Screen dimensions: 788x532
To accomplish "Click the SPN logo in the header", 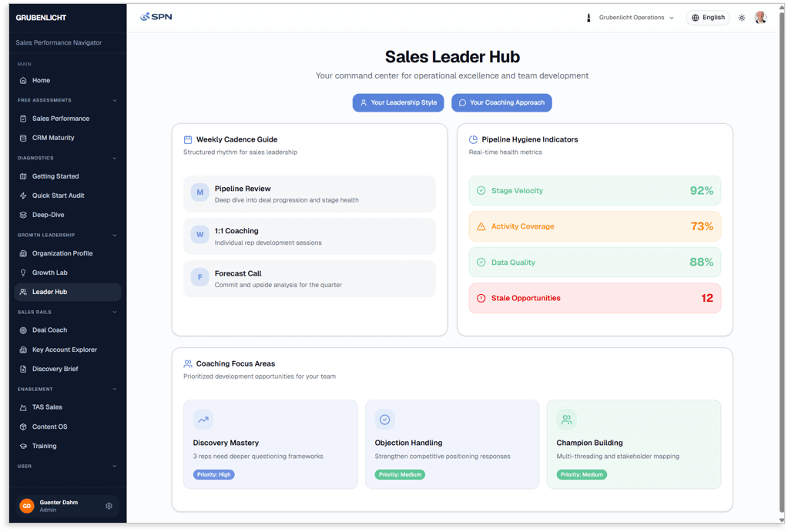I will (x=156, y=15).
